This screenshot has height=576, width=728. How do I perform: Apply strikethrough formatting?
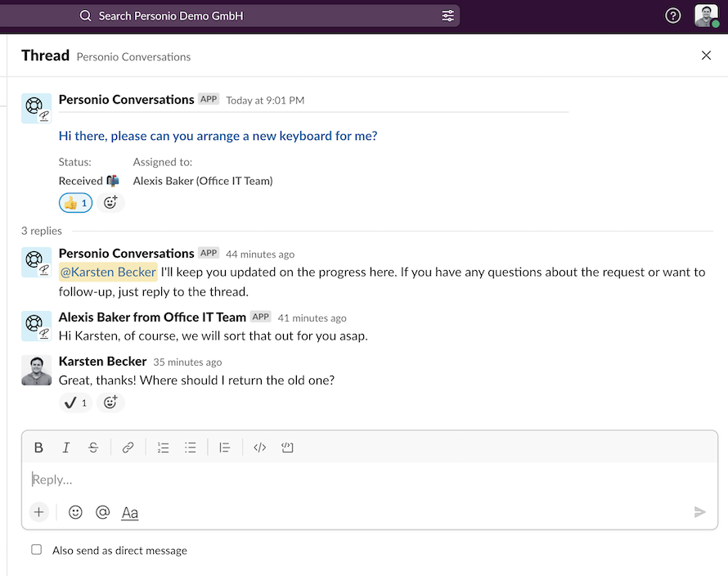(93, 448)
